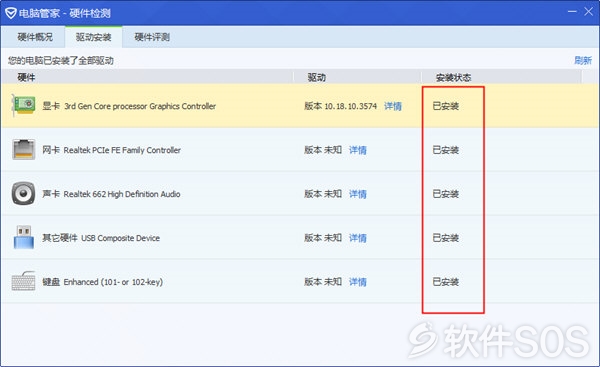Click the 安装状态 column header
The height and width of the screenshot is (367, 600).
tap(453, 77)
